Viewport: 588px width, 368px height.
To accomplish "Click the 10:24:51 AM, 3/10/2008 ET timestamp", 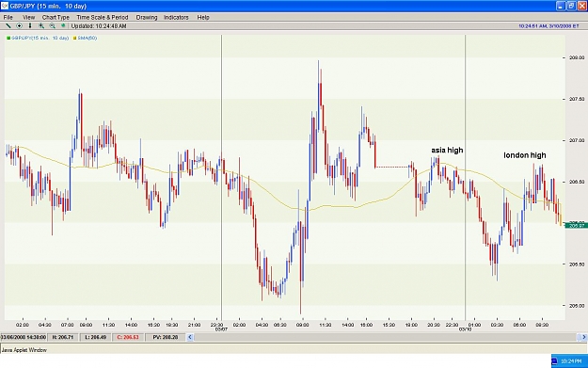I will 548,26.
